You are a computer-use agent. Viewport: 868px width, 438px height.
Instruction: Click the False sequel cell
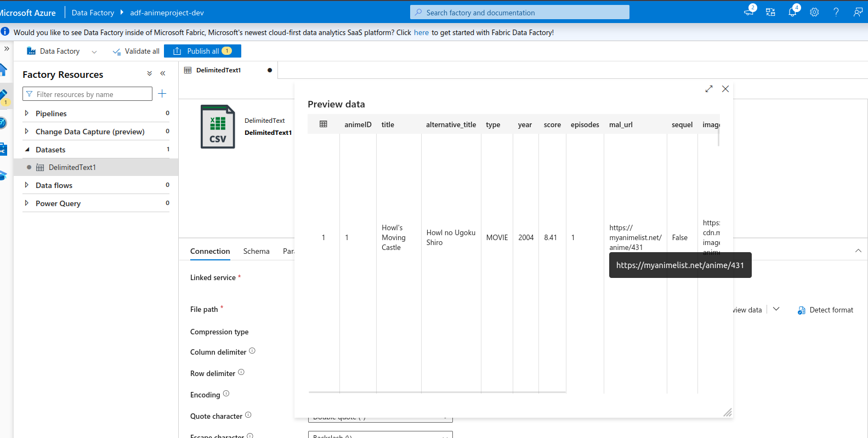[x=680, y=237]
